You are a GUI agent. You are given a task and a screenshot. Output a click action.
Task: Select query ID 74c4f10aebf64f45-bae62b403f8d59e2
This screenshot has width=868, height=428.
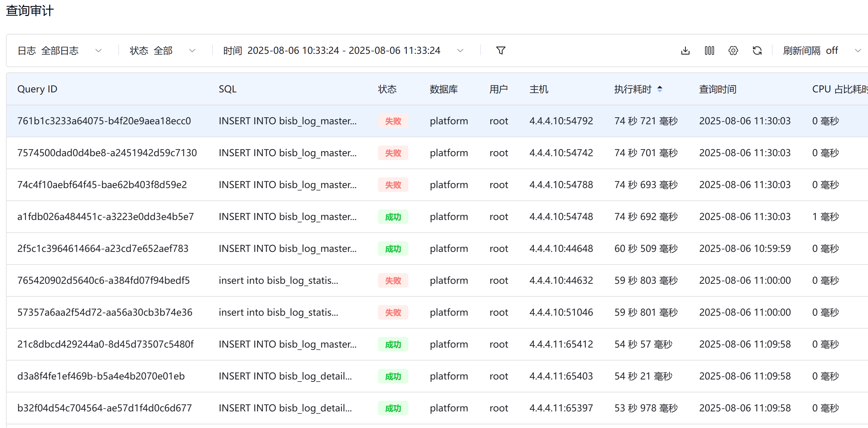pos(102,185)
